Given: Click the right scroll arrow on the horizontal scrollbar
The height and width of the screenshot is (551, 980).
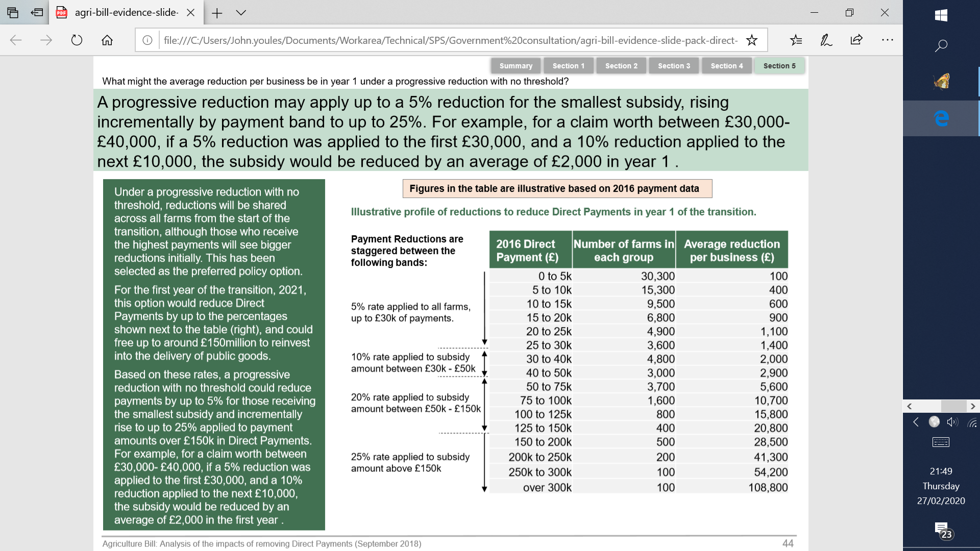Looking at the screenshot, I should click(x=973, y=406).
